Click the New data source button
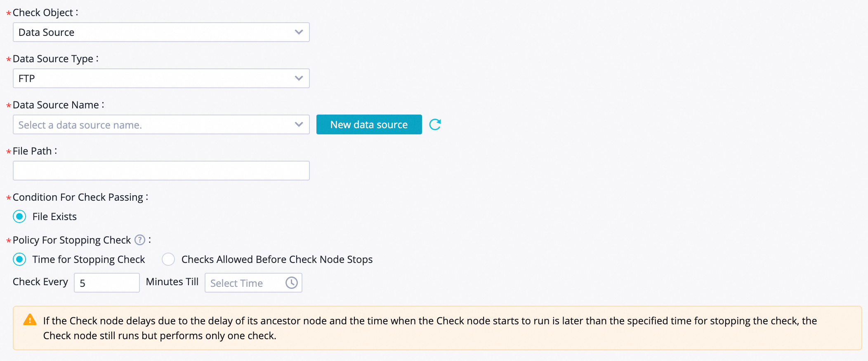The height and width of the screenshot is (361, 868). (369, 124)
